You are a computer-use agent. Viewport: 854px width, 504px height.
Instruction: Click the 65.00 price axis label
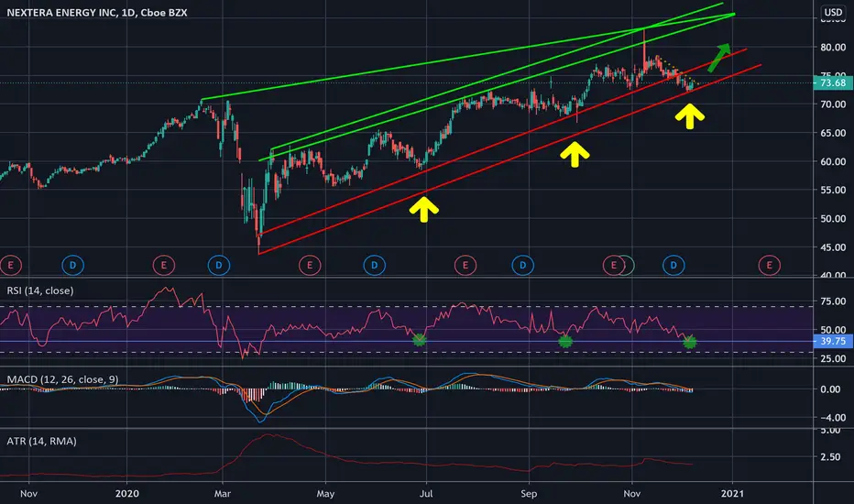point(833,133)
